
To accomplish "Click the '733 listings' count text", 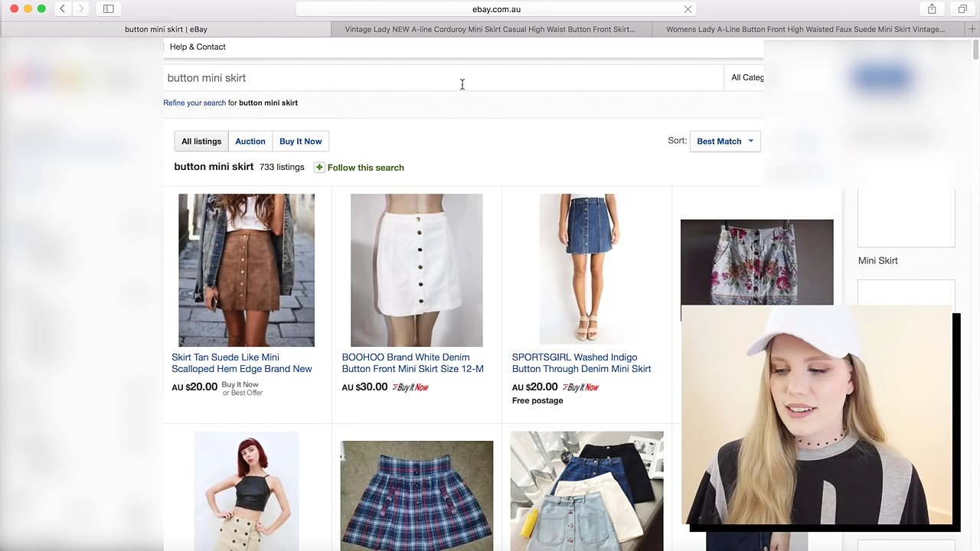I will (282, 167).
